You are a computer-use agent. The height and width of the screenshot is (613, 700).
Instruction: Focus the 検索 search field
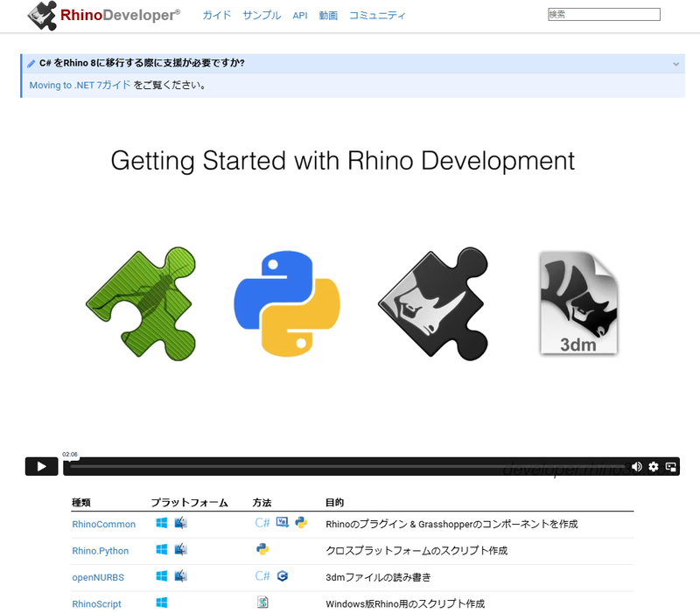tap(604, 14)
